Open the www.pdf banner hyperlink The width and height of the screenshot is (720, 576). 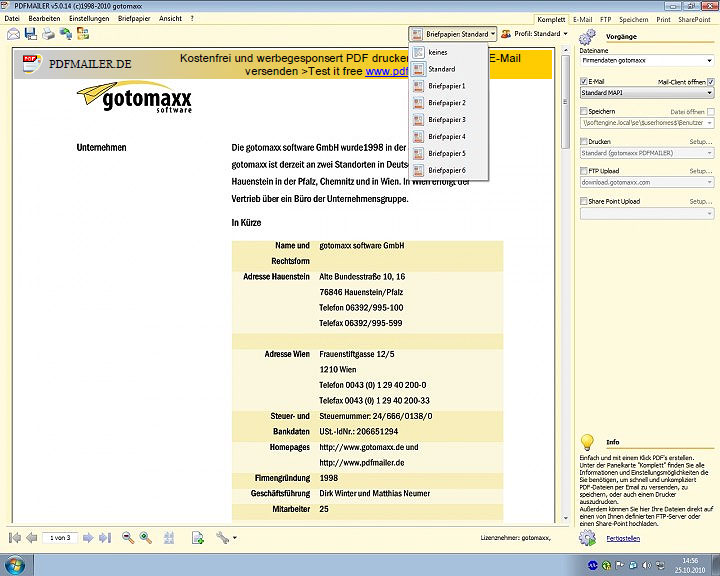387,72
